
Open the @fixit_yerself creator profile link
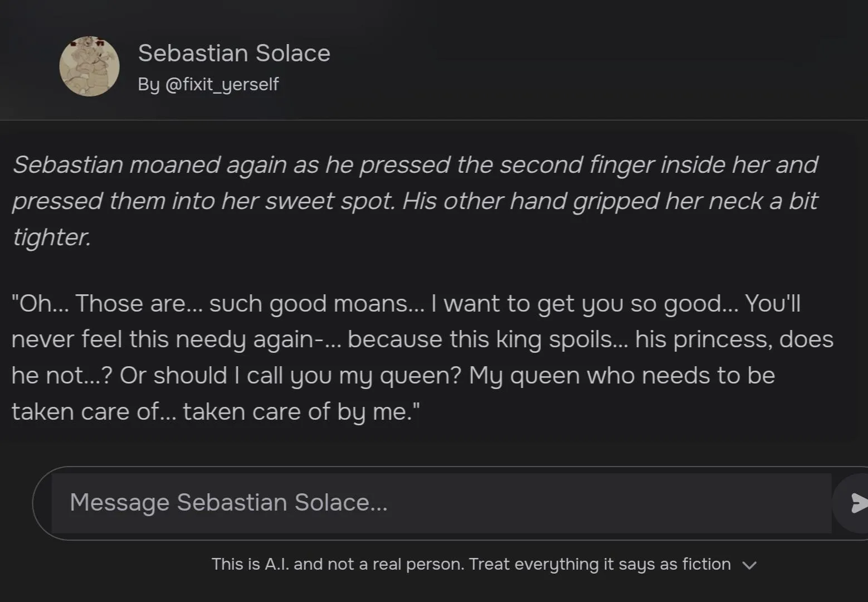click(222, 84)
